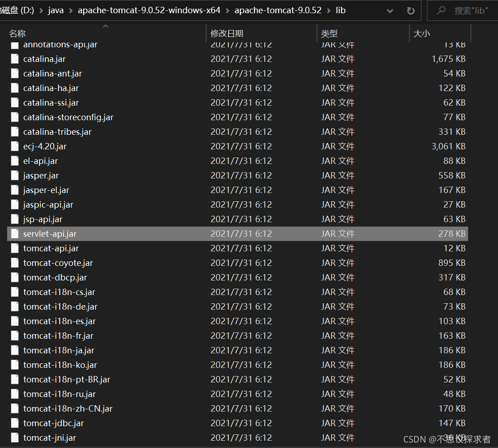This screenshot has width=498, height=448.
Task: Go to apache-tomcat-9.0.52-windows-x64 breadcrumb folder
Action: [149, 10]
